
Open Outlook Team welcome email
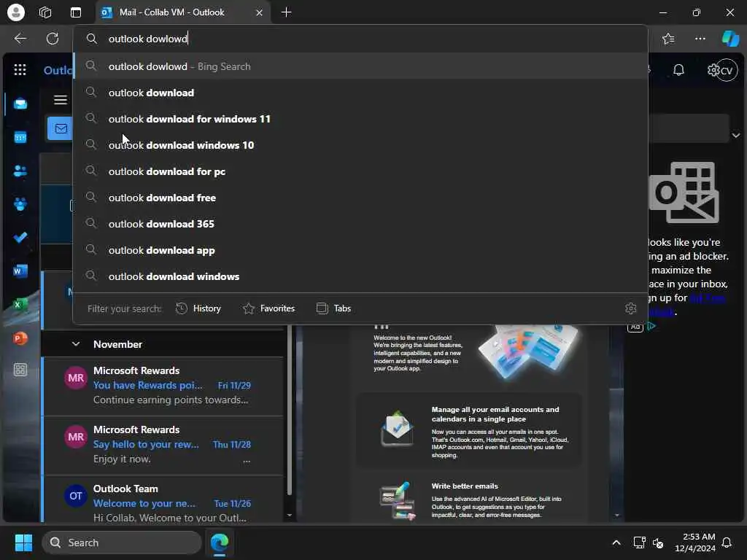163,499
